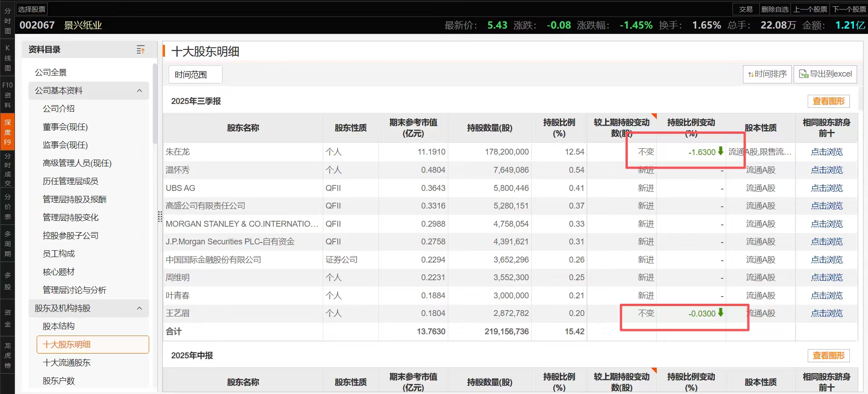Image resolution: width=868 pixels, height=394 pixels.
Task: Click 点击浏览 link for 叶青春
Action: click(x=827, y=296)
